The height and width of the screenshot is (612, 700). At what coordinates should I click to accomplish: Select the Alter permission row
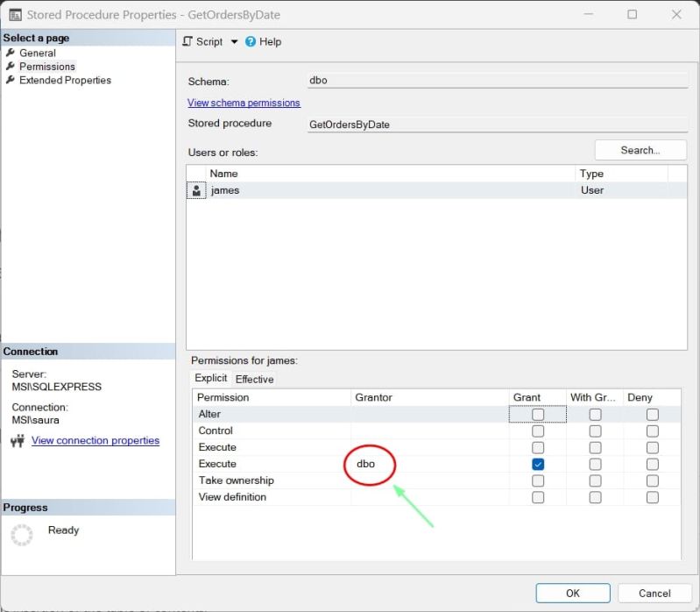(x=436, y=415)
